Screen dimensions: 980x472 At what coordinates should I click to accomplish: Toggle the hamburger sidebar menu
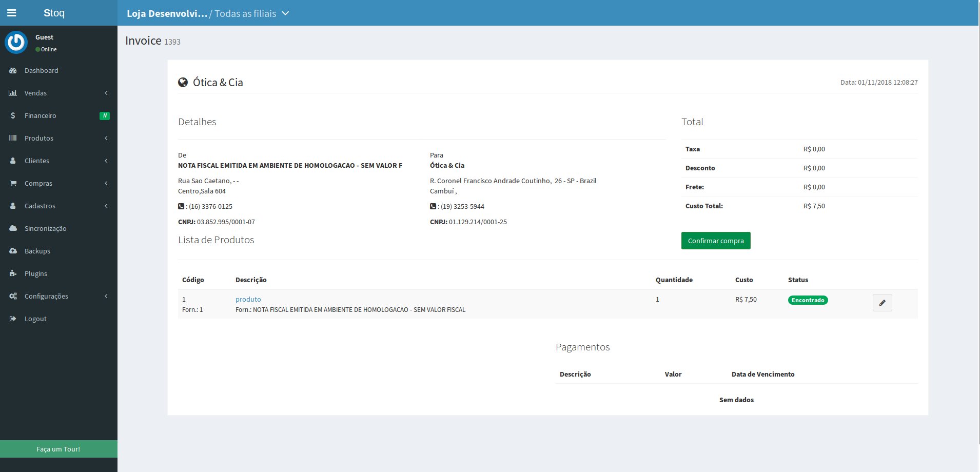point(11,13)
